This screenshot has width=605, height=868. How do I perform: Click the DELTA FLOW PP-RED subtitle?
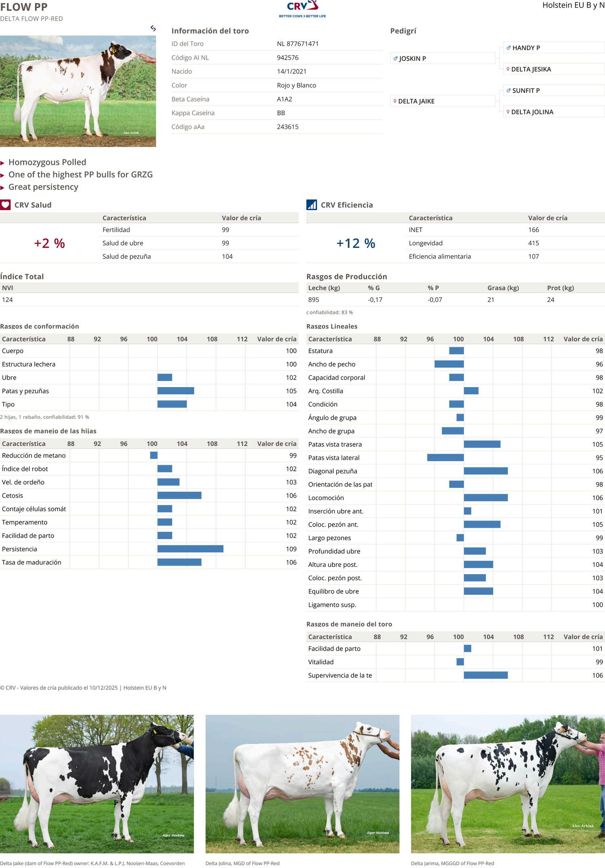tap(31, 19)
